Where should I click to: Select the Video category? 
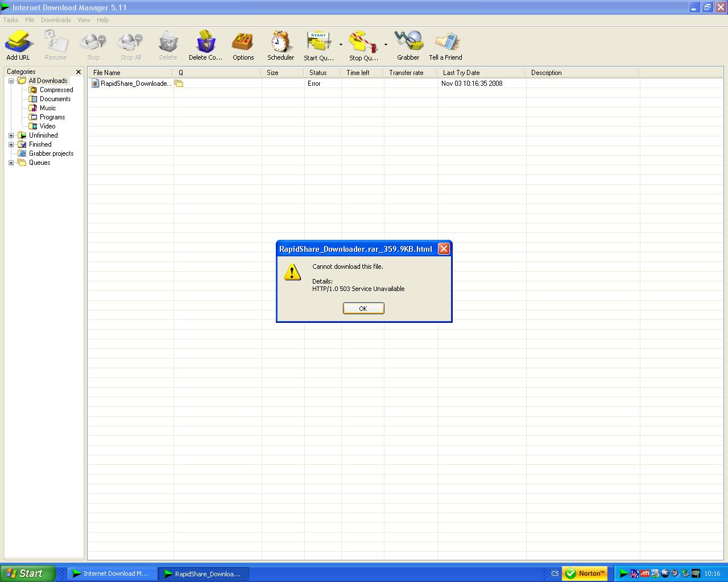(x=48, y=126)
